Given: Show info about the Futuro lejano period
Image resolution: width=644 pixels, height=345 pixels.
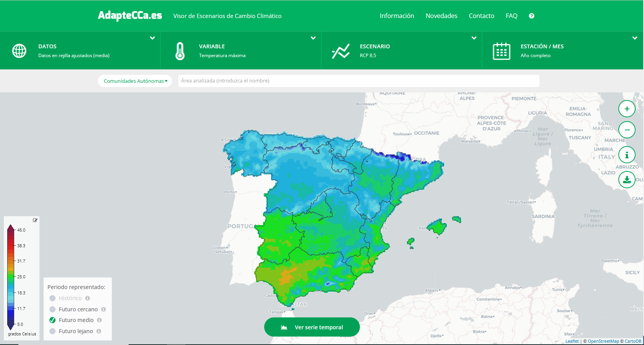Looking at the screenshot, I should pos(99,331).
